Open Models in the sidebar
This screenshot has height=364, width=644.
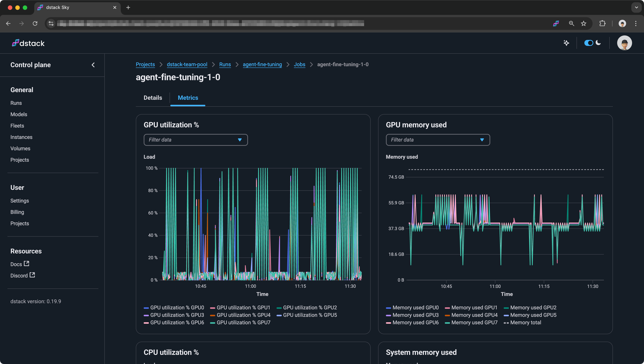click(19, 114)
